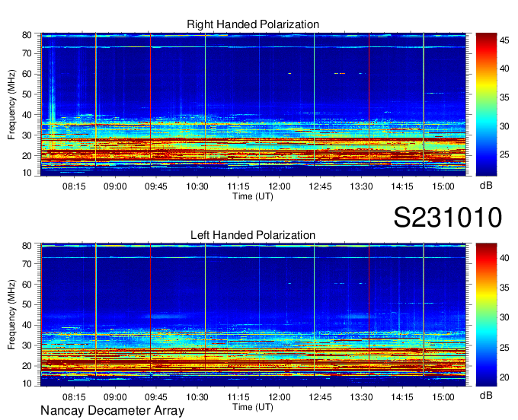Click 25 dB tick on Right Handed color bar

(x=504, y=154)
